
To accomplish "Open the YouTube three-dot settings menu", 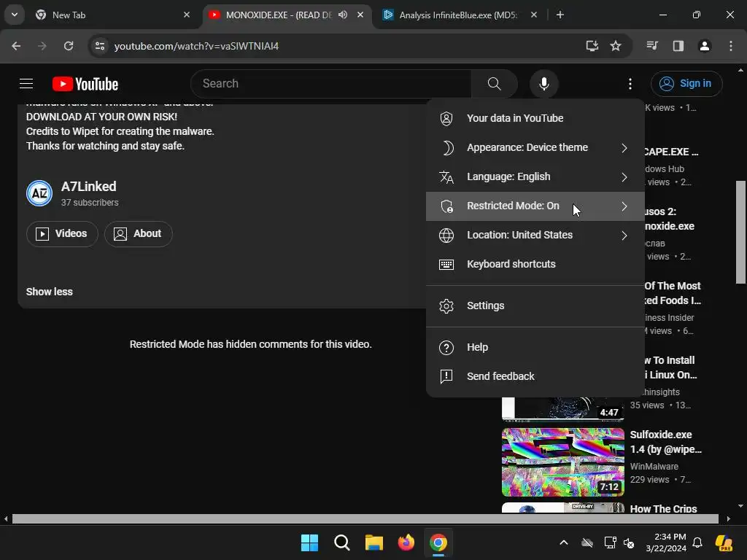I will [x=630, y=84].
